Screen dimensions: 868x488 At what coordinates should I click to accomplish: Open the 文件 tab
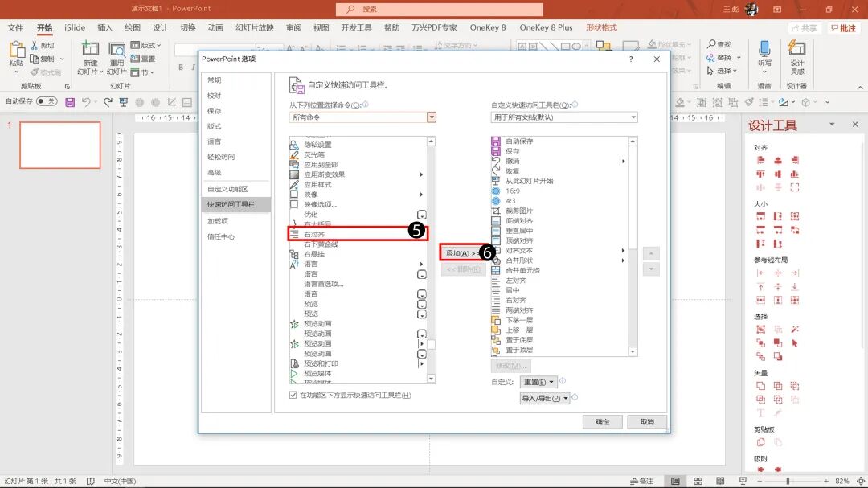click(15, 27)
